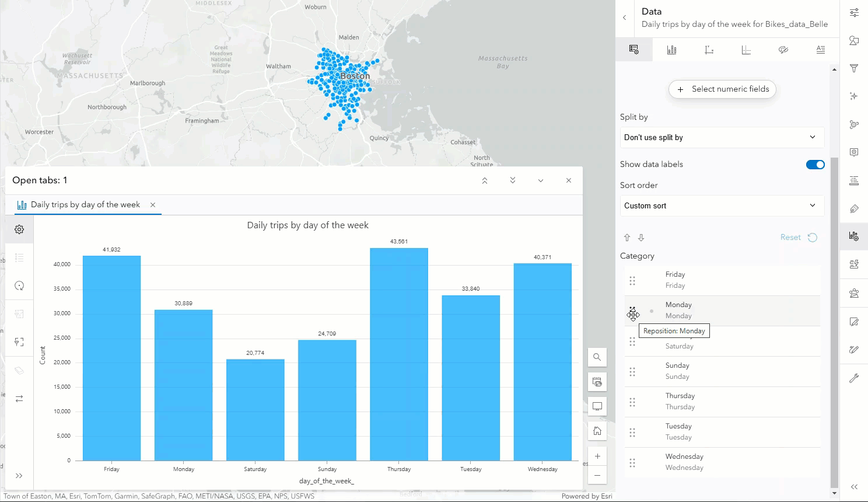The width and height of the screenshot is (868, 502).
Task: Open the filter panel in the right sidebar
Action: (854, 68)
